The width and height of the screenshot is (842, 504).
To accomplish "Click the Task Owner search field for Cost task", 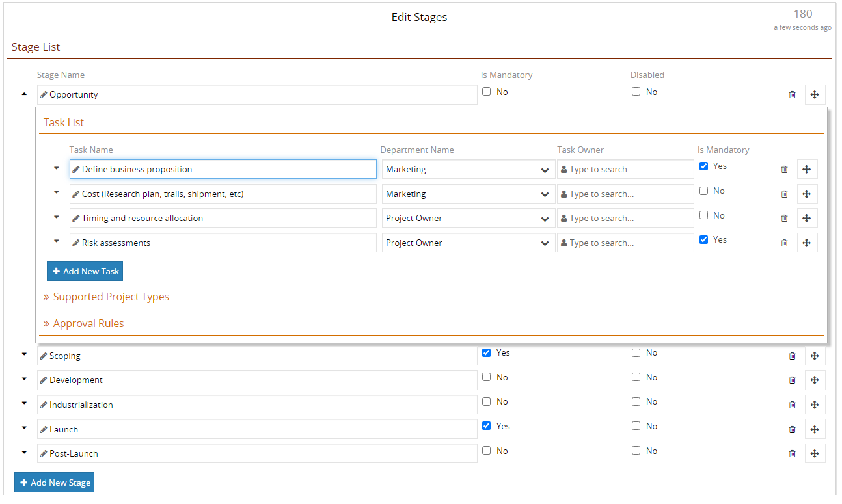I will point(626,194).
